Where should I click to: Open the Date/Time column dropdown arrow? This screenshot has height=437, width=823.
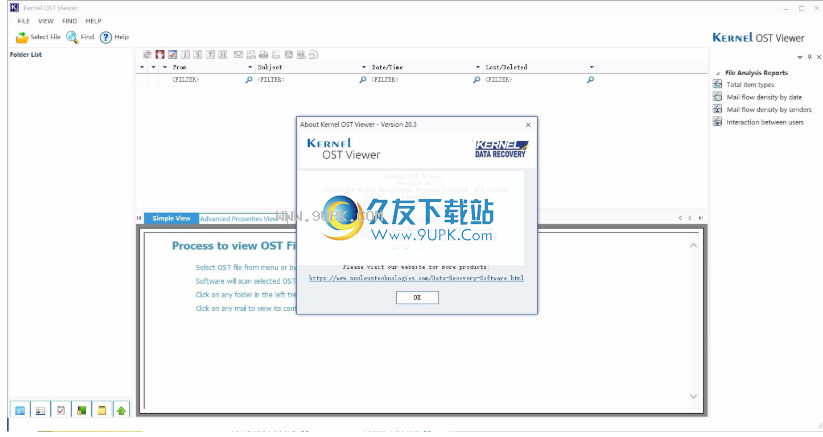pos(478,67)
